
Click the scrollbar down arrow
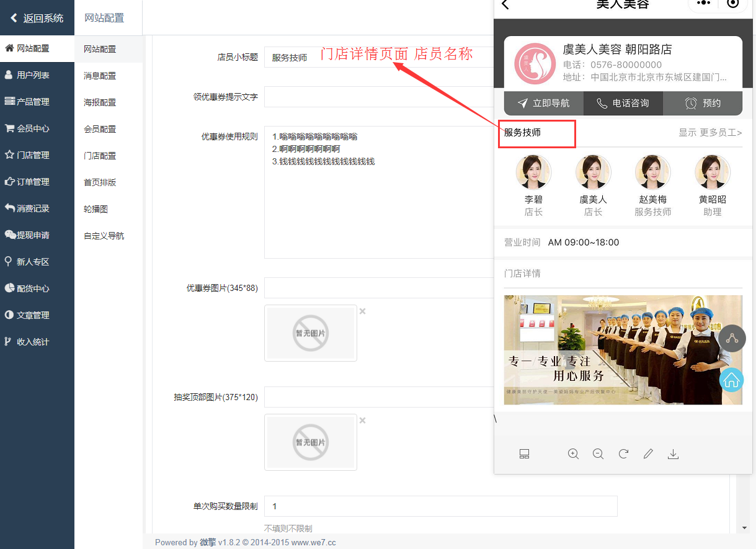745,528
